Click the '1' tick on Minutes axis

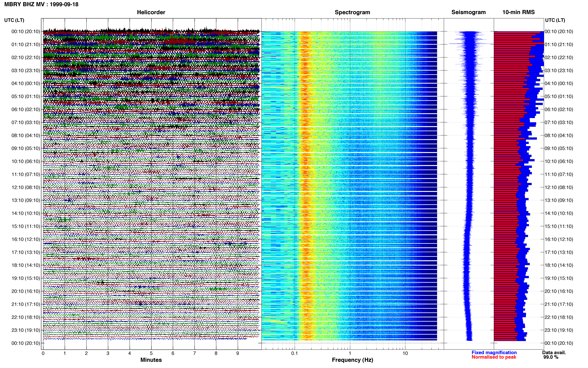(65, 353)
